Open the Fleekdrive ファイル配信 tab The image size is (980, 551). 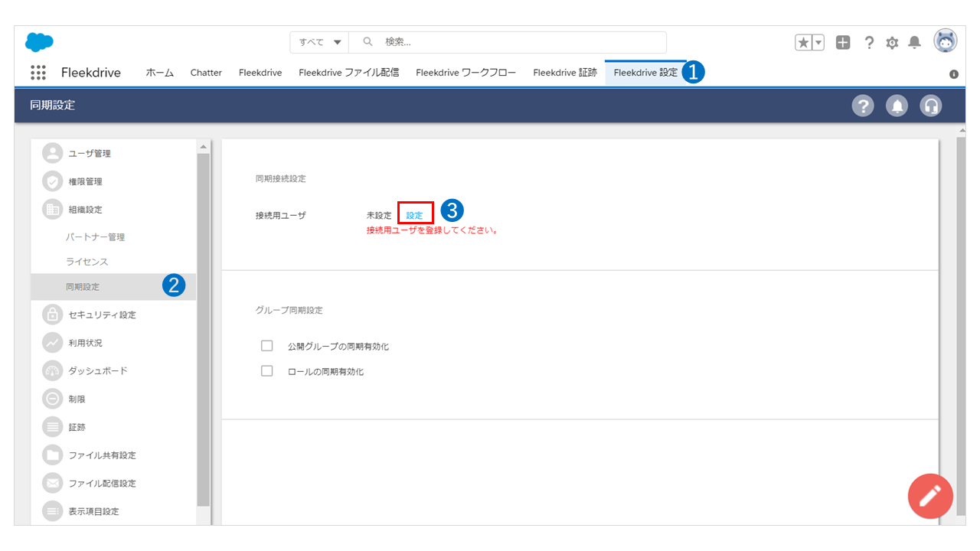tap(349, 73)
